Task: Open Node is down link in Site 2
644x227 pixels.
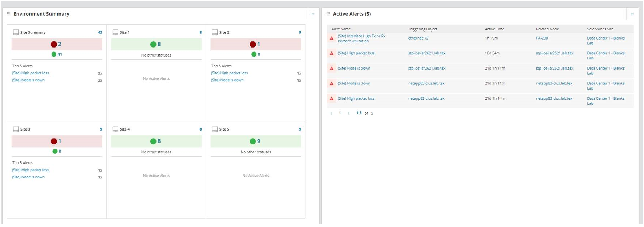Action: pos(227,80)
